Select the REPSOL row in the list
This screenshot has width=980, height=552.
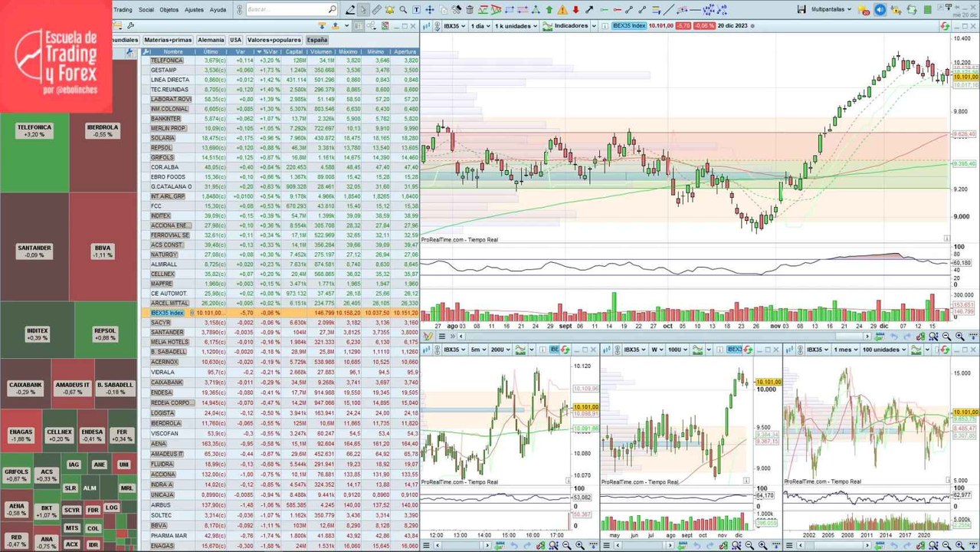click(x=280, y=147)
